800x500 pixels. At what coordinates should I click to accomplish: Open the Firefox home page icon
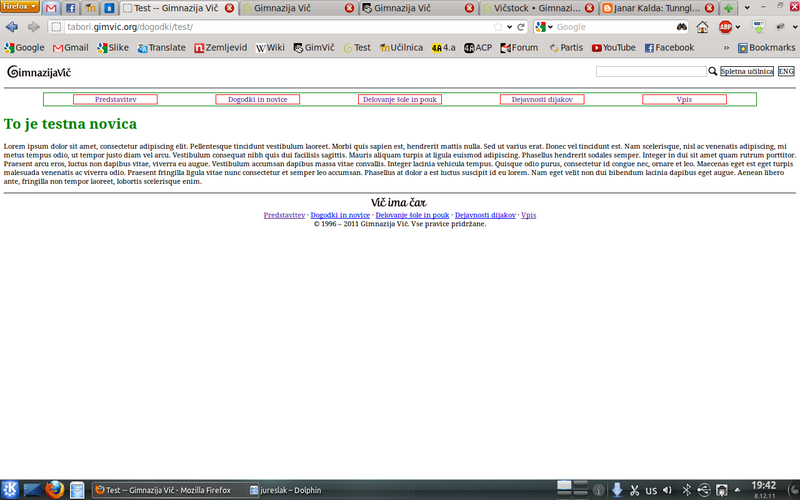702,27
